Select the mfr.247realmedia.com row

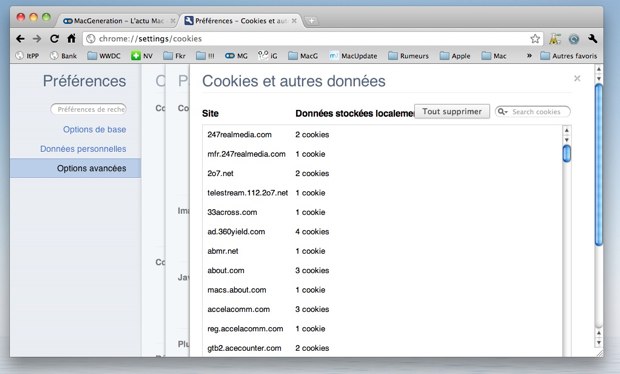point(382,154)
